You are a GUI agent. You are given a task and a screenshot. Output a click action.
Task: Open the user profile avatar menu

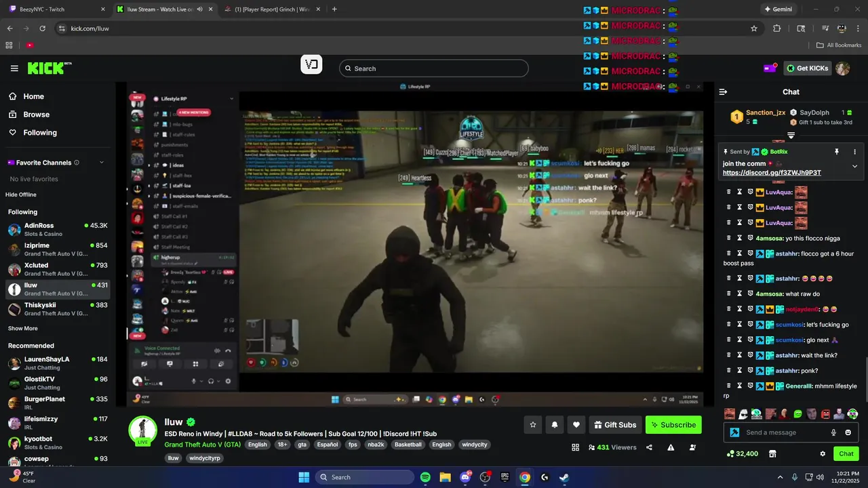pyautogui.click(x=842, y=68)
